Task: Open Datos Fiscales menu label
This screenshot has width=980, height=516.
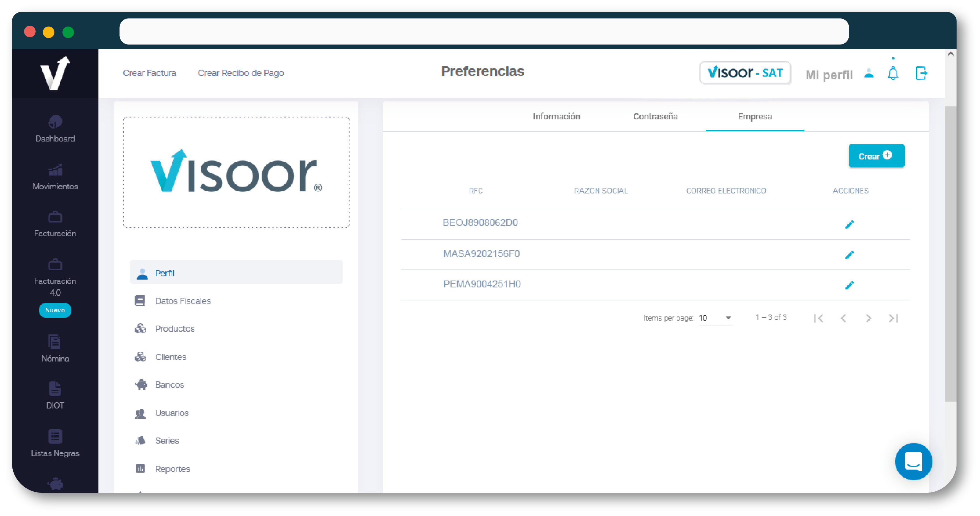Action: (x=183, y=301)
